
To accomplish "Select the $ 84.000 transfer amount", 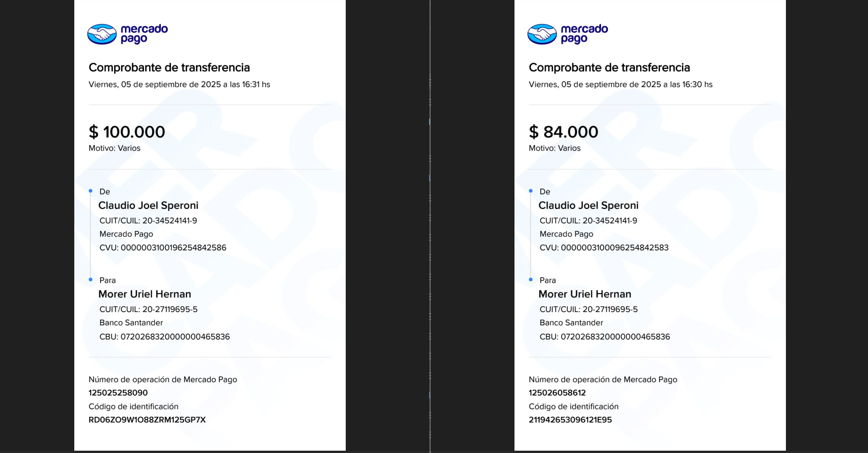I will 563,132.
